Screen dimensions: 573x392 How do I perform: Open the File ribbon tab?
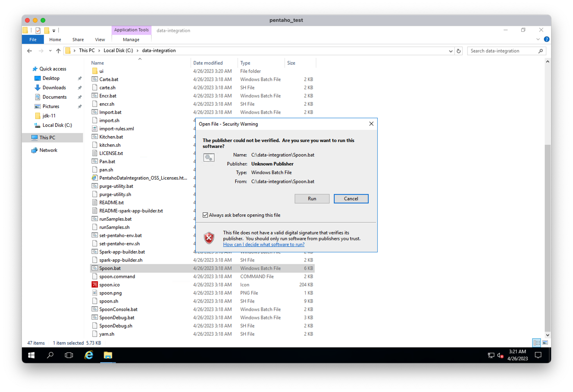(x=33, y=39)
